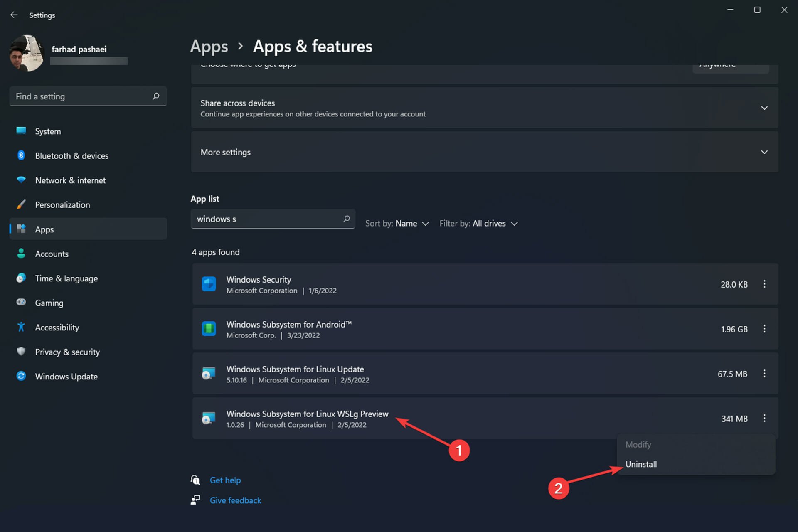Open Accounts settings

tap(88, 254)
